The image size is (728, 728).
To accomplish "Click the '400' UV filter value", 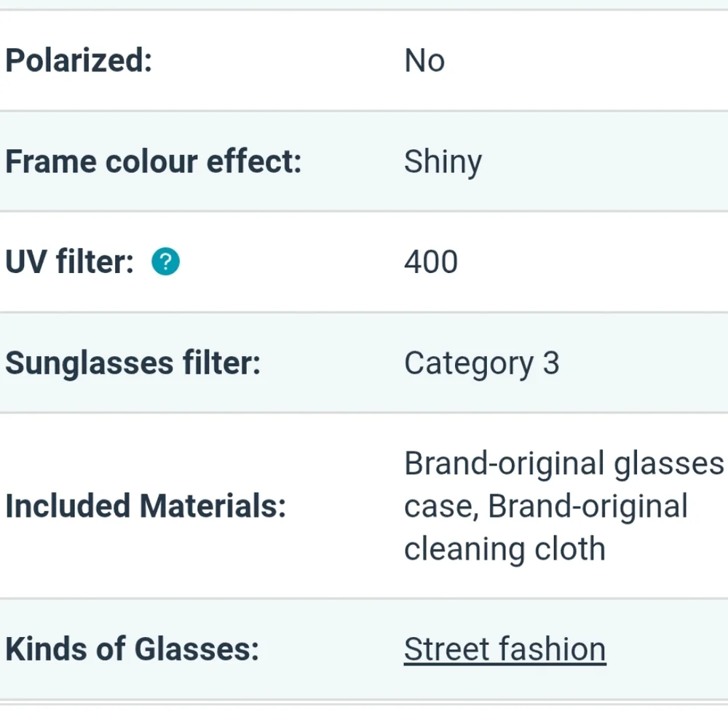I will 431,262.
